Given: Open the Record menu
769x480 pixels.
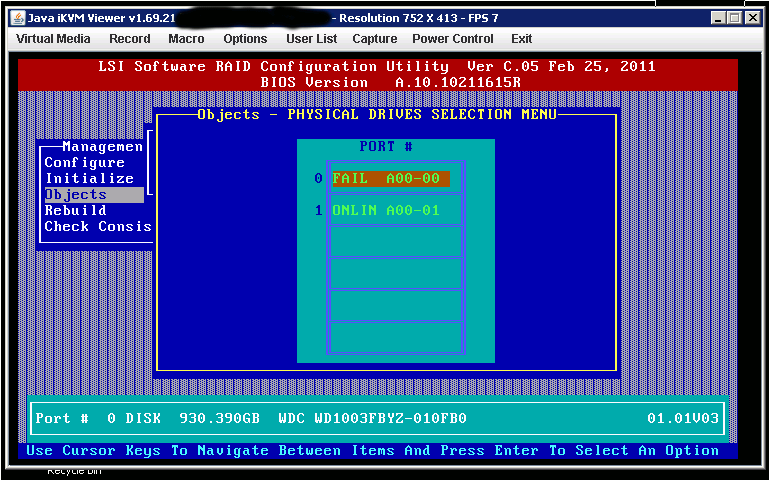Looking at the screenshot, I should click(x=130, y=39).
